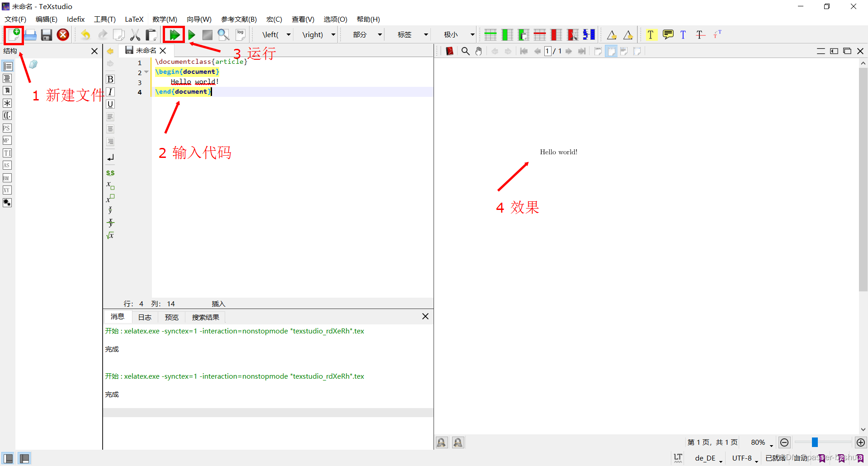Cut the selection with the scissors icon
Screen dimensions: 868x466
135,35
